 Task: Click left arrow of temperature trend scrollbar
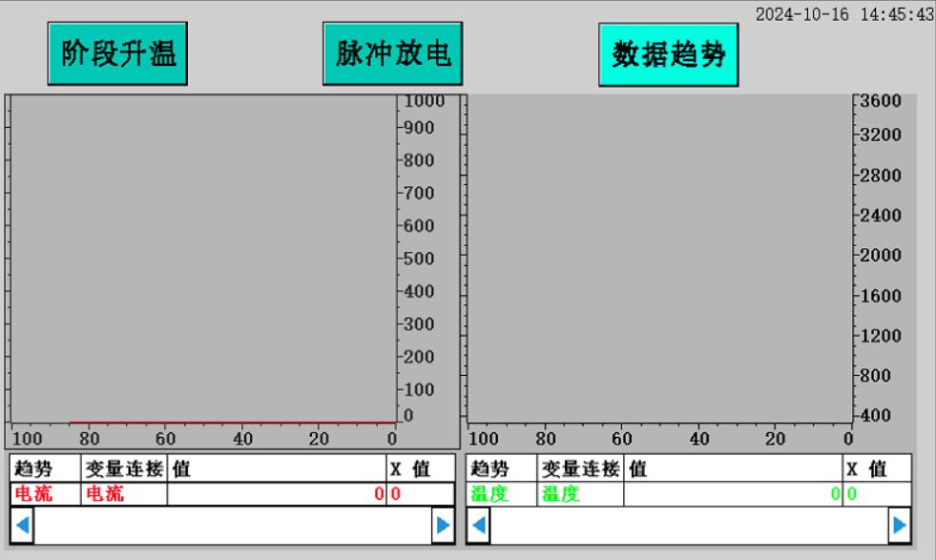click(x=479, y=526)
